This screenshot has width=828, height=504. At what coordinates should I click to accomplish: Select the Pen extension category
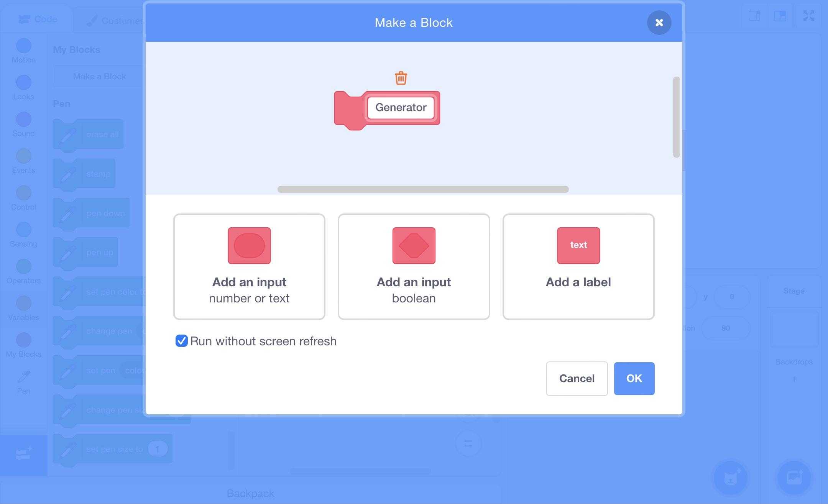tap(23, 383)
